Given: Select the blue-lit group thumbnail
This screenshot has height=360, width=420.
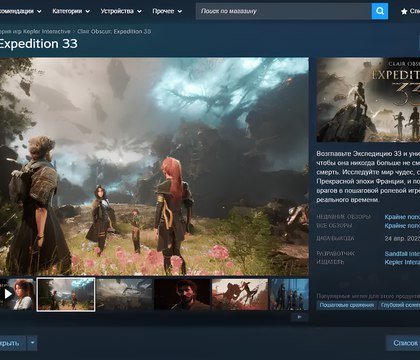Looking at the screenshot, I should (x=289, y=294).
